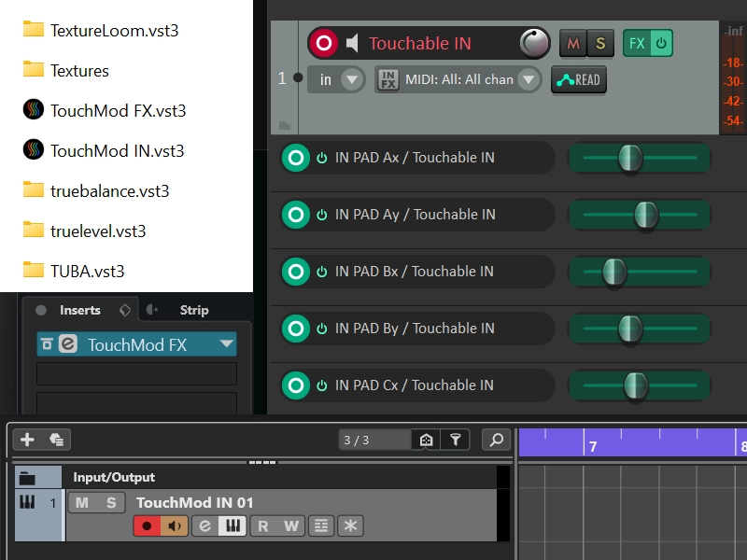
Task: Click the 3 / 3 track count field
Action: [x=374, y=440]
